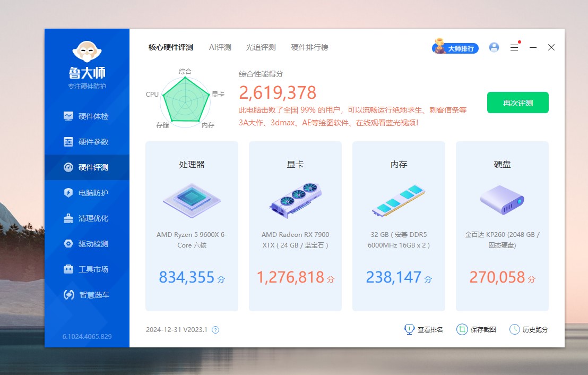The image size is (588, 375).
Task: Click the overall score 2,619,378
Action: click(x=278, y=93)
